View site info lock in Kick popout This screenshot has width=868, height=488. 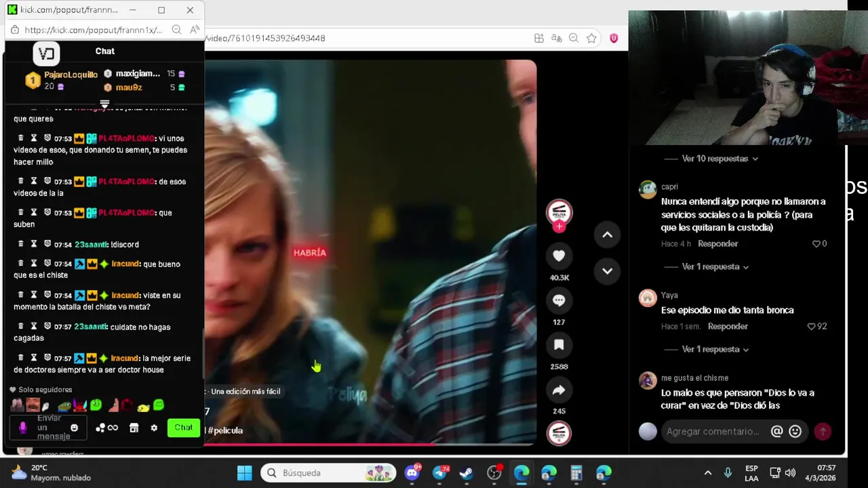(x=15, y=30)
